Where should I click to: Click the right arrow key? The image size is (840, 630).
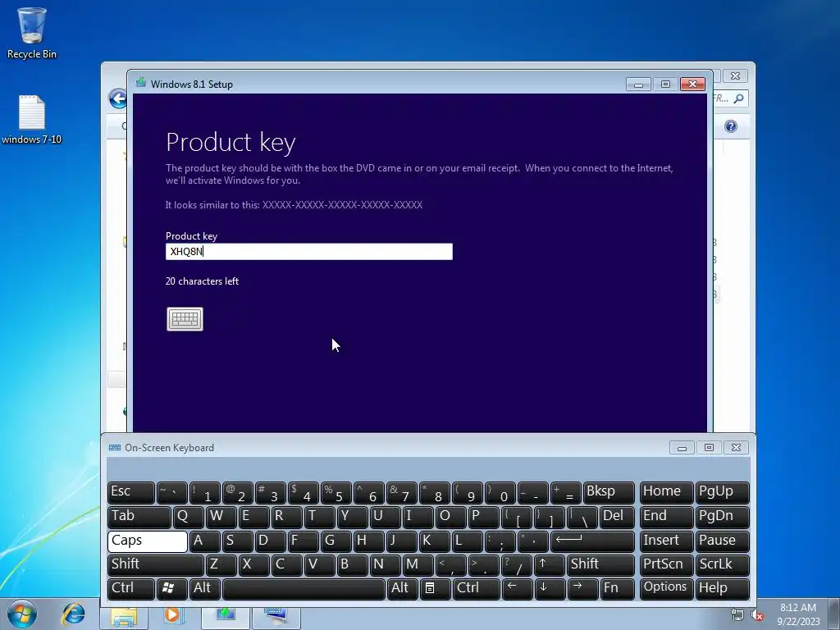tap(582, 589)
